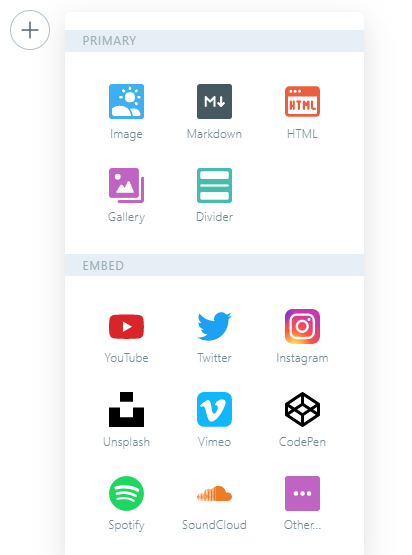This screenshot has width=412, height=555.
Task: Click the EMBED section header
Action: pyautogui.click(x=214, y=265)
